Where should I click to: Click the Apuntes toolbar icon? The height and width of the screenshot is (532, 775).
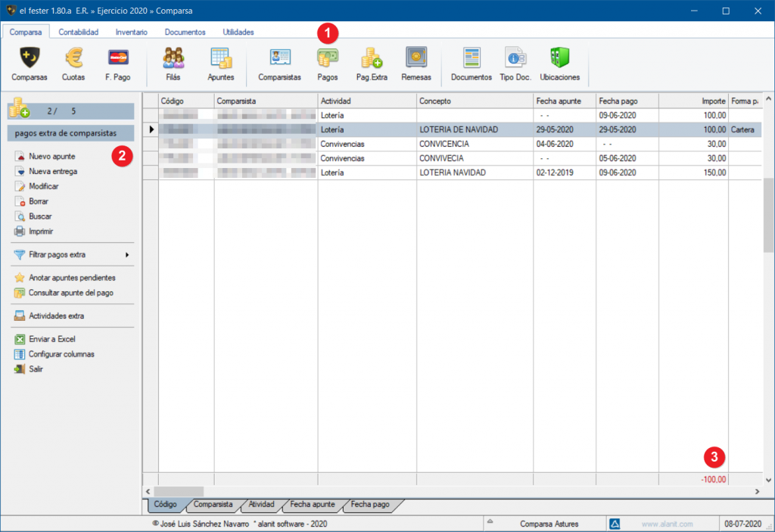tap(221, 58)
